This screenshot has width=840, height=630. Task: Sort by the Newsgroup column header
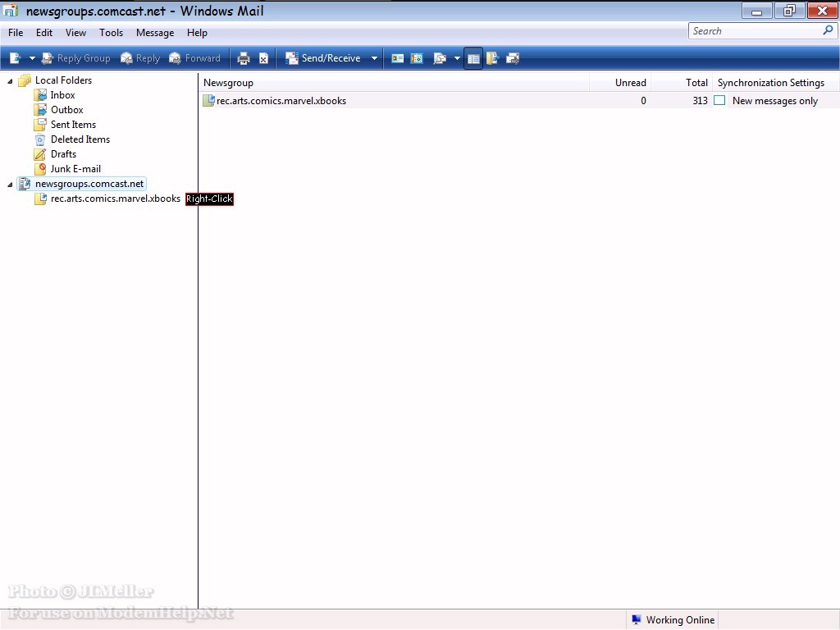tap(395, 83)
